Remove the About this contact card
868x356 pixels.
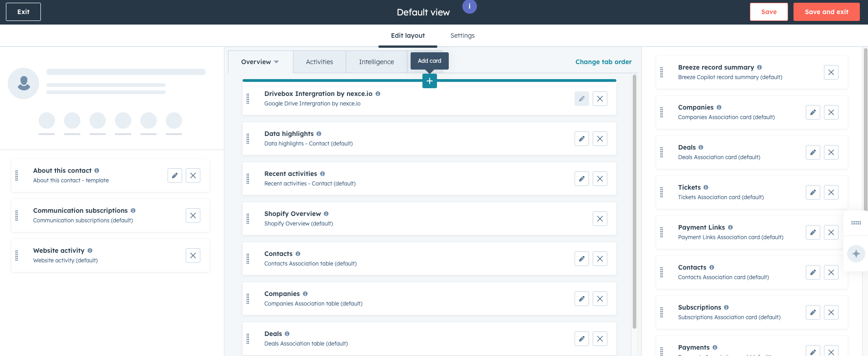193,175
